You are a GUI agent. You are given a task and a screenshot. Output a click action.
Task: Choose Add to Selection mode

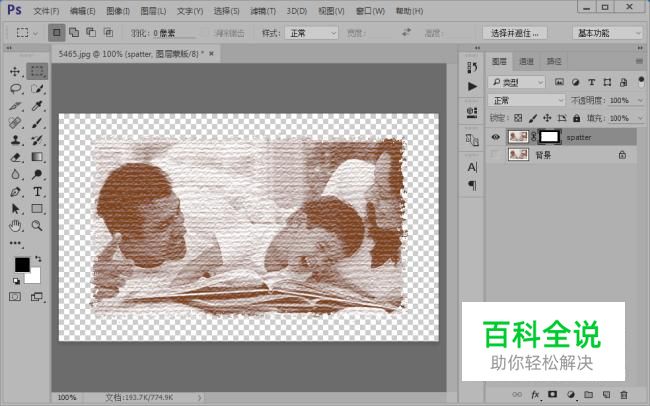coord(74,32)
